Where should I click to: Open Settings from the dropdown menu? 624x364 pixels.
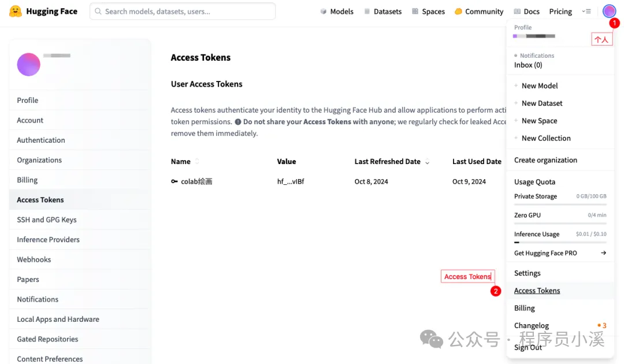tap(528, 273)
